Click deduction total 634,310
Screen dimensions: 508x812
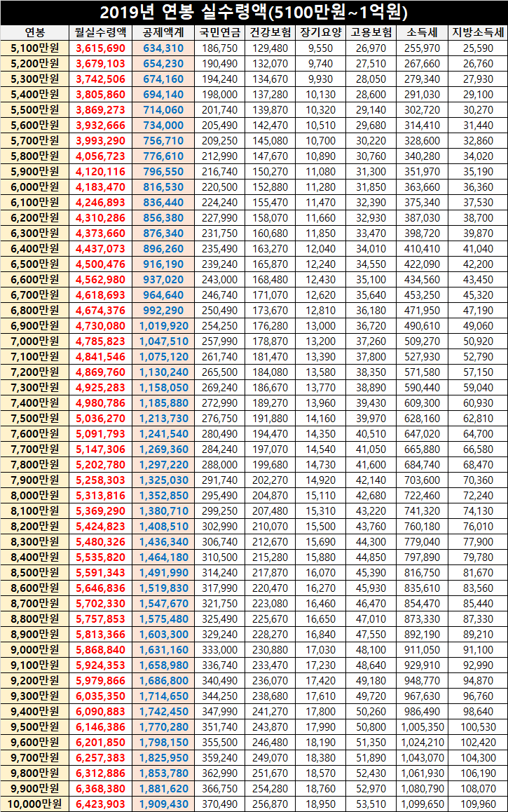[163, 48]
